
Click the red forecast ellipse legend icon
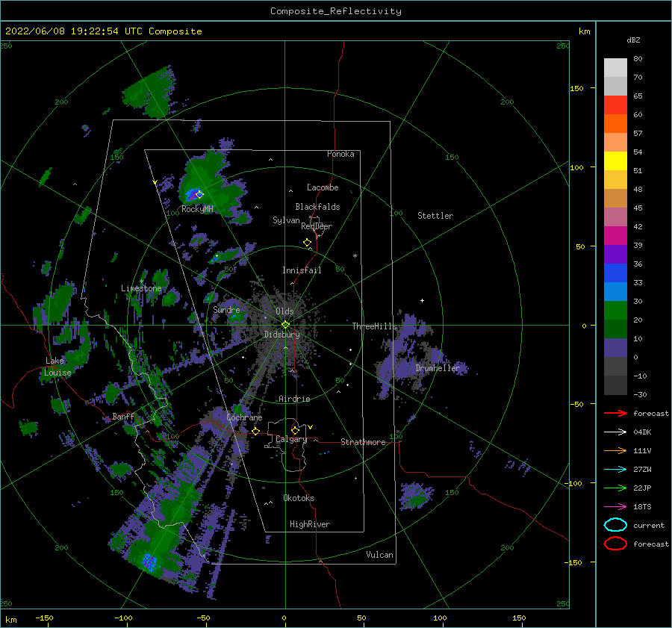tap(615, 544)
